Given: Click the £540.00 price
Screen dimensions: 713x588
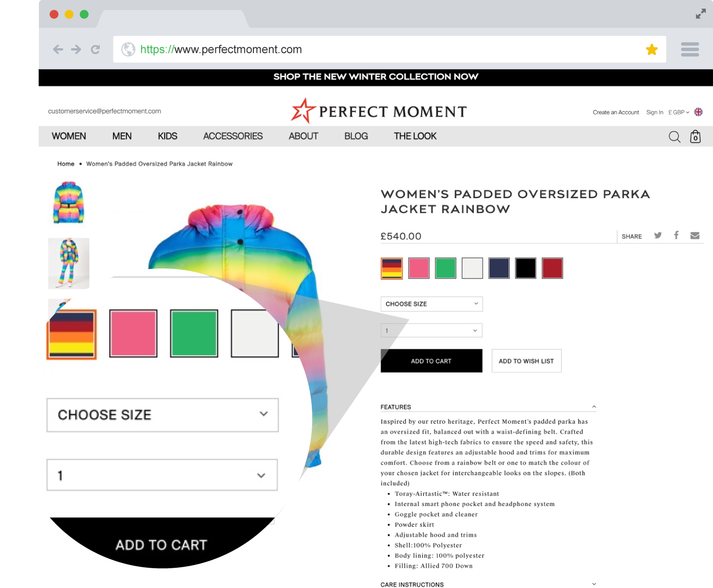Looking at the screenshot, I should 401,236.
